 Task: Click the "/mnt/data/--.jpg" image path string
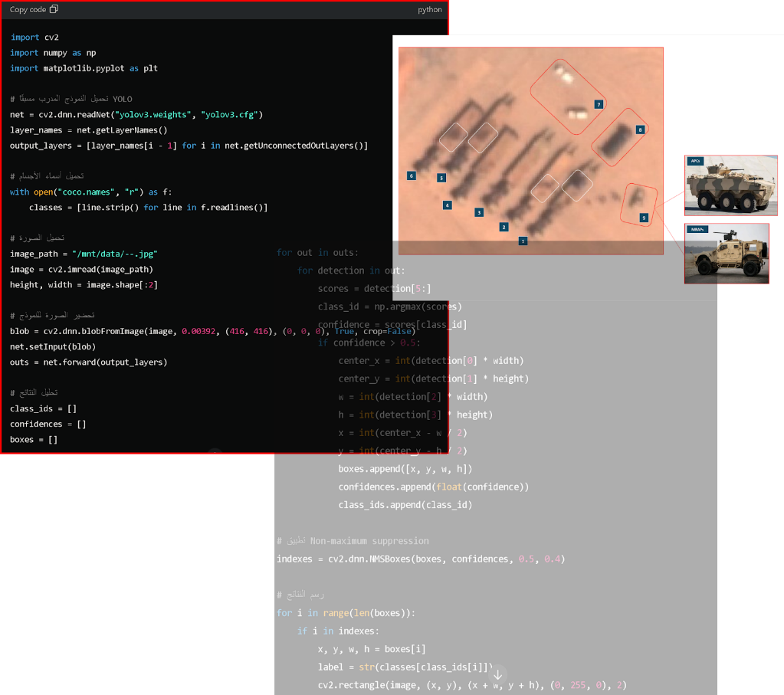coord(114,254)
